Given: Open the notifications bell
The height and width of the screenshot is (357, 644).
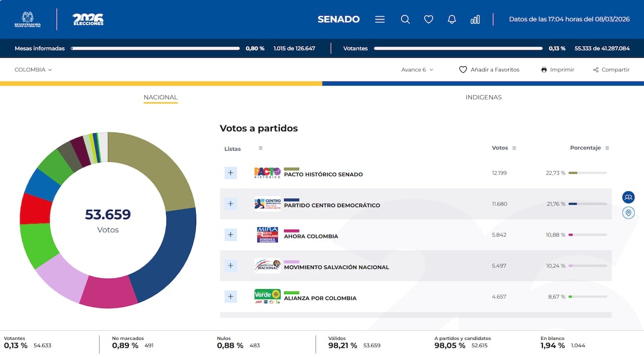Looking at the screenshot, I should coord(451,19).
